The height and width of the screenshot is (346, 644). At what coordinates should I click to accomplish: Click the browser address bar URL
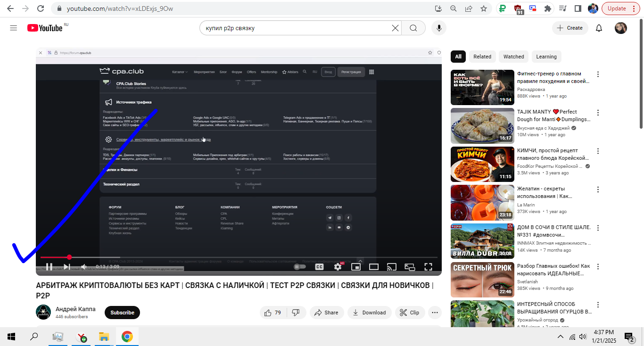(x=120, y=8)
